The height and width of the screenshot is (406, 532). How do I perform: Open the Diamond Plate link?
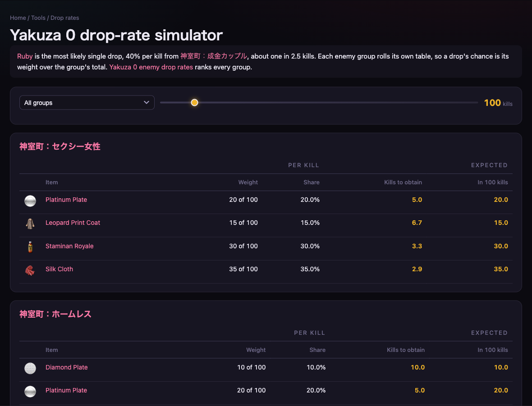click(x=67, y=367)
